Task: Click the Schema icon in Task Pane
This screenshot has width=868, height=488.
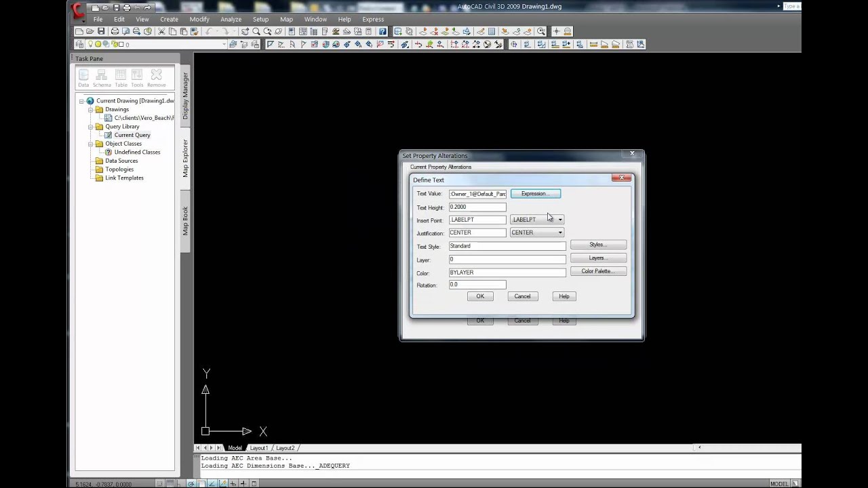Action: pos(102,78)
